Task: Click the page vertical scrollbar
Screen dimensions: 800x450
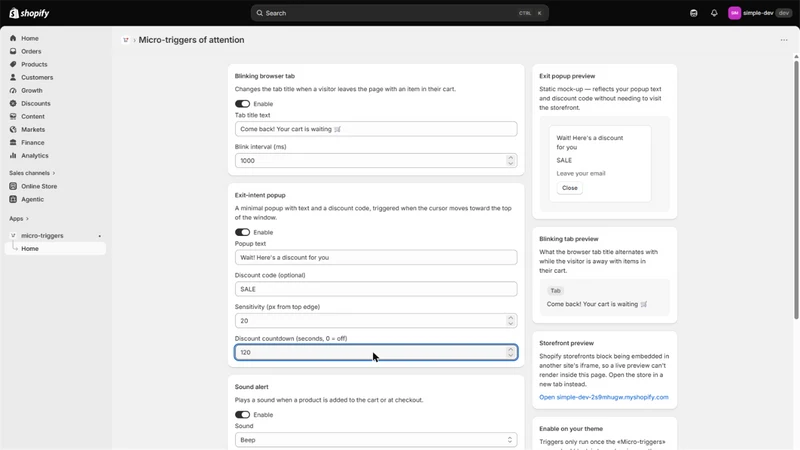Action: [796, 189]
